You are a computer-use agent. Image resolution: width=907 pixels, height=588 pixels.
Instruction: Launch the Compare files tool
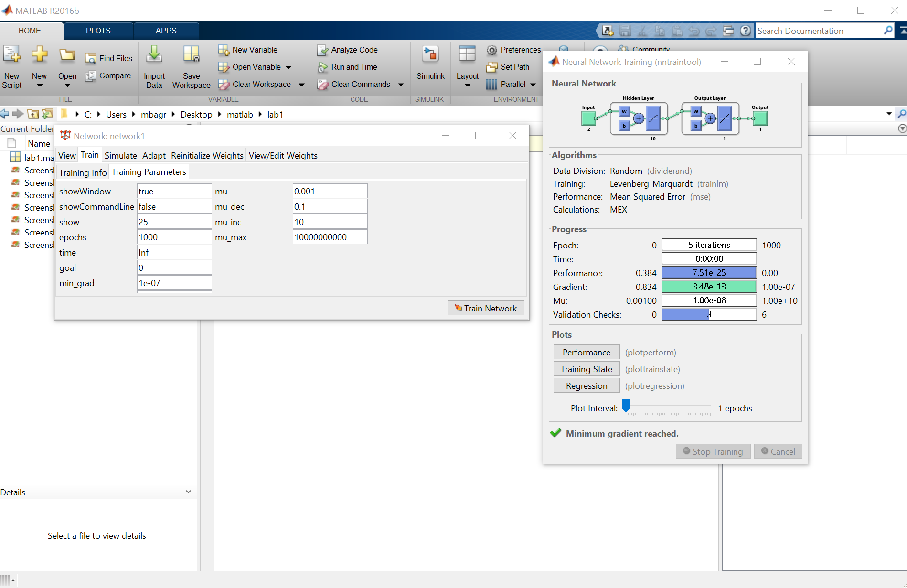pyautogui.click(x=108, y=75)
